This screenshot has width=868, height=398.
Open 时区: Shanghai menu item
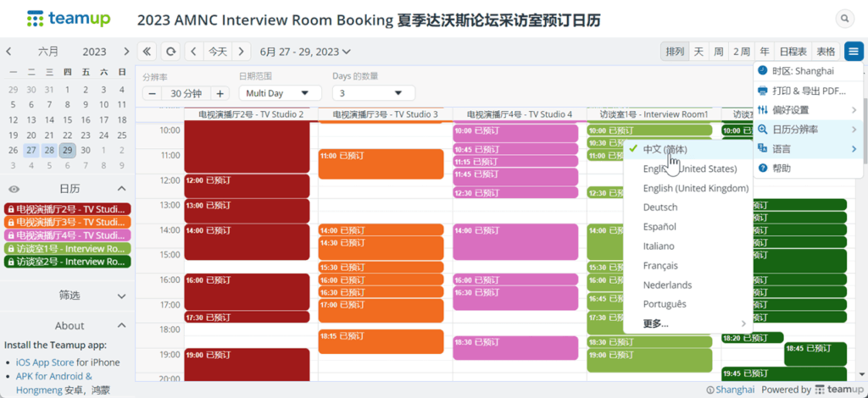tap(808, 71)
